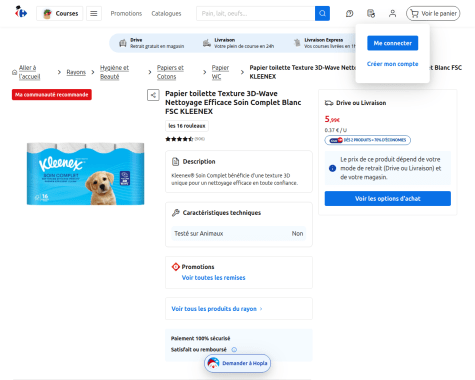
Task: Go to Promotions in the header
Action: (126, 13)
